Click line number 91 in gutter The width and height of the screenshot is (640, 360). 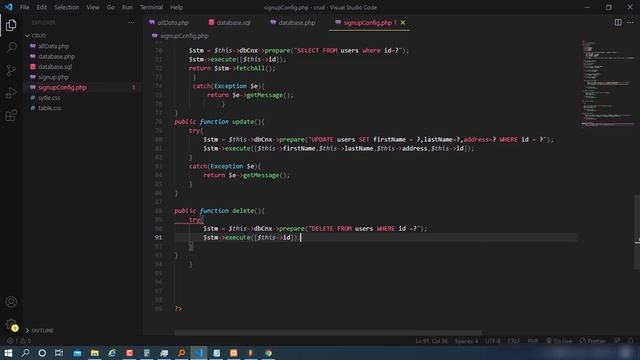(158, 237)
